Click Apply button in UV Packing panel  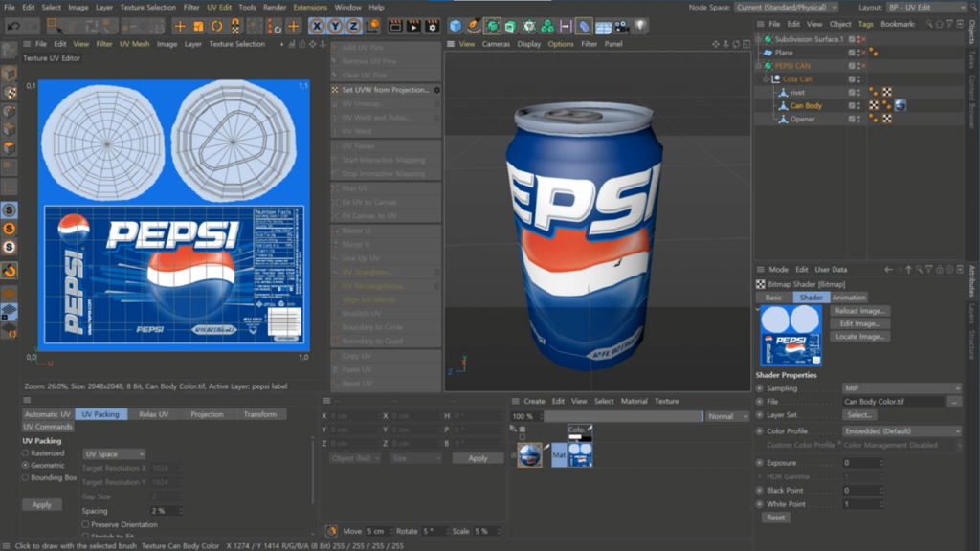pos(42,505)
